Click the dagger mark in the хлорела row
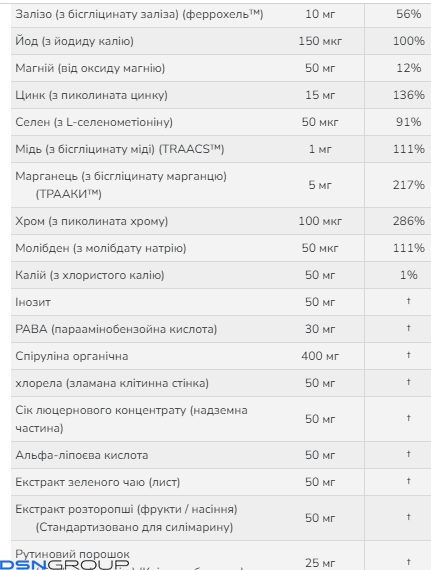Image resolution: width=431 pixels, height=570 pixels. tap(408, 382)
